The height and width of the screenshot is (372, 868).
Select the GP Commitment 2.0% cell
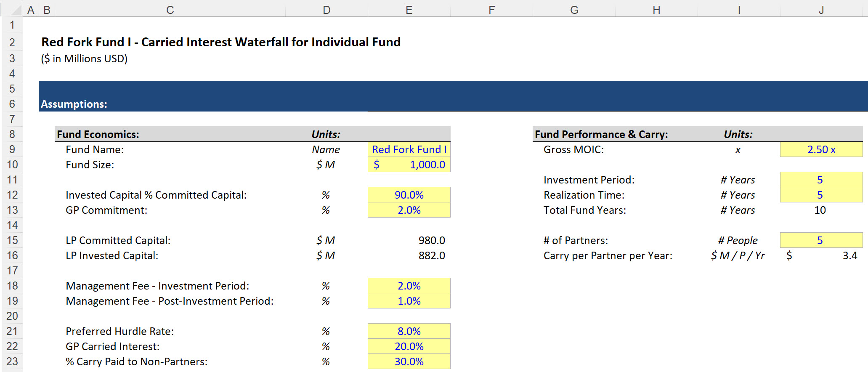[x=409, y=210]
